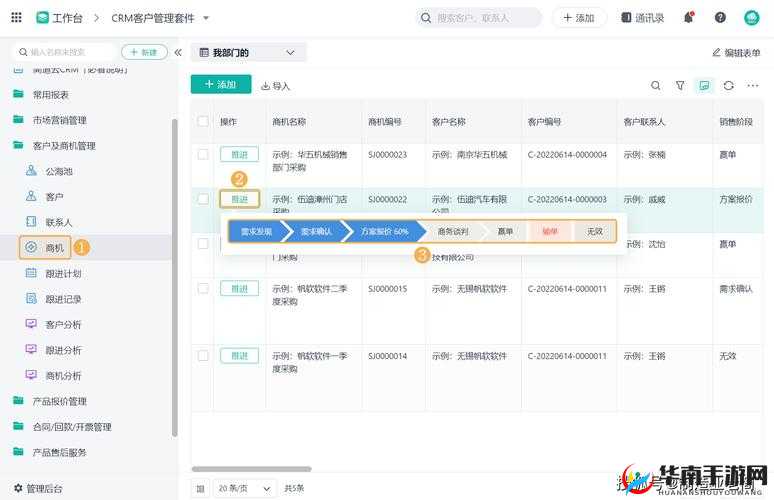The image size is (774, 500).
Task: Select the 客户 sidebar icon
Action: [31, 196]
